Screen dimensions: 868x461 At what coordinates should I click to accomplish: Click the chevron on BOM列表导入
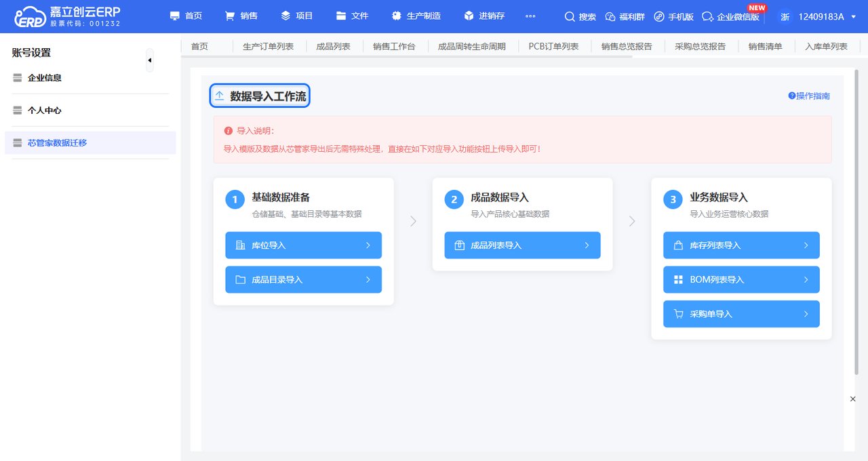(x=806, y=280)
